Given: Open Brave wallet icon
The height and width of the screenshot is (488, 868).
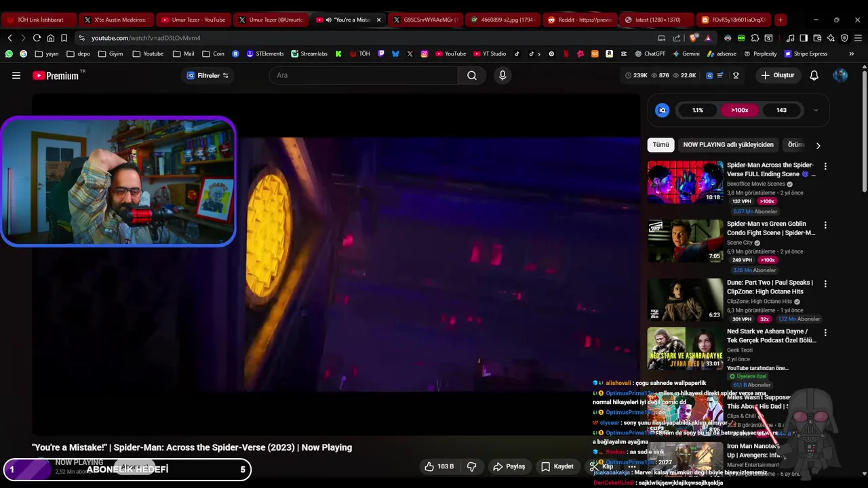Looking at the screenshot, I should tap(817, 38).
